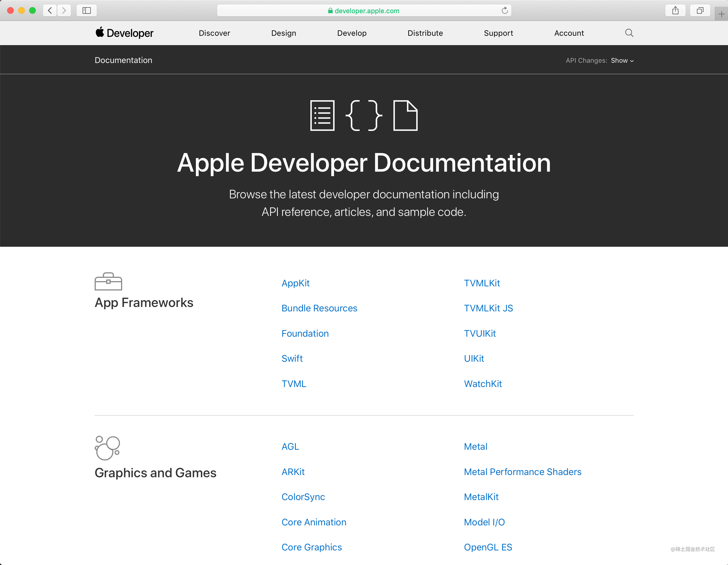Click the Apple Developer Documentation title
The image size is (728, 565).
click(x=364, y=163)
